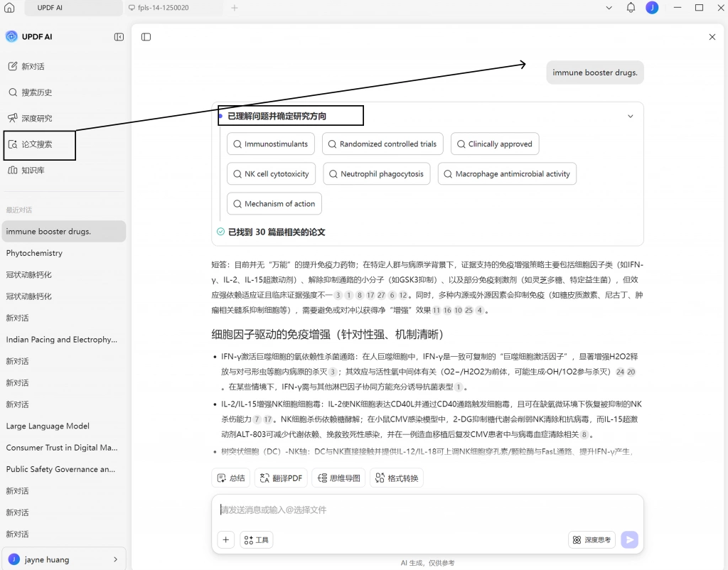Image resolution: width=728 pixels, height=570 pixels.
Task: Click the 'immune booster drugs.' message bubble
Action: (x=595, y=72)
